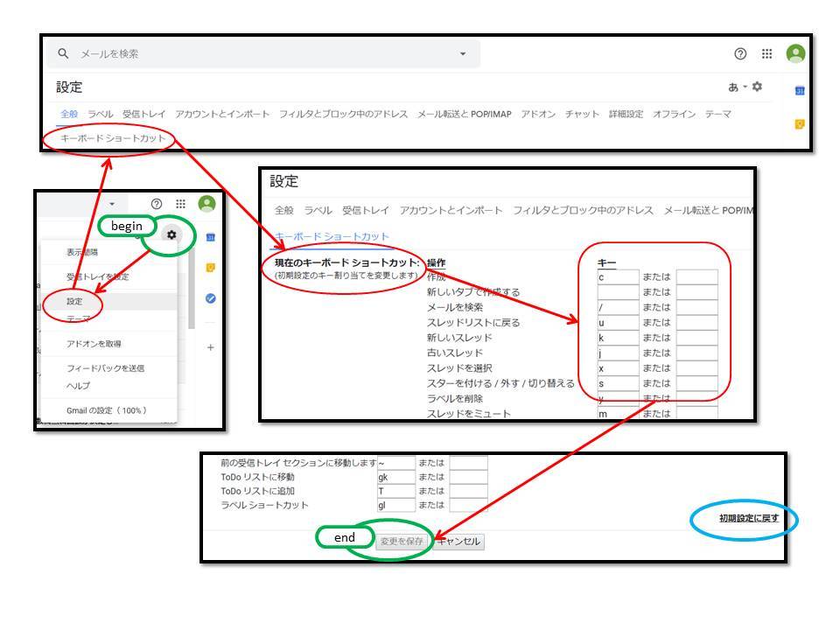840x630 pixels.
Task: Click the キャンセル button
Action: click(458, 541)
